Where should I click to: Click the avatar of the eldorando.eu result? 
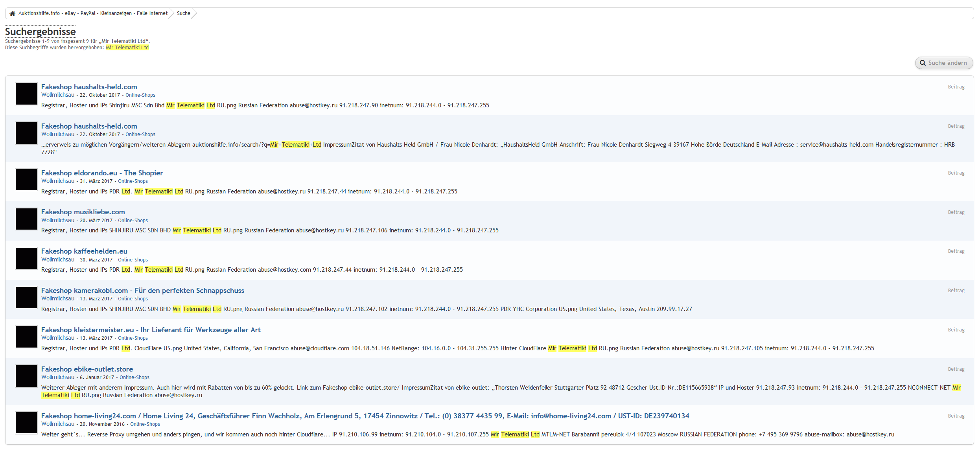(26, 180)
